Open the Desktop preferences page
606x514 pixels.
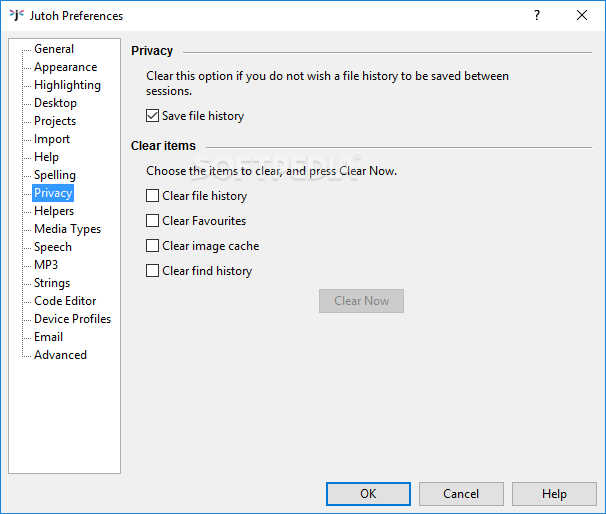tap(55, 103)
